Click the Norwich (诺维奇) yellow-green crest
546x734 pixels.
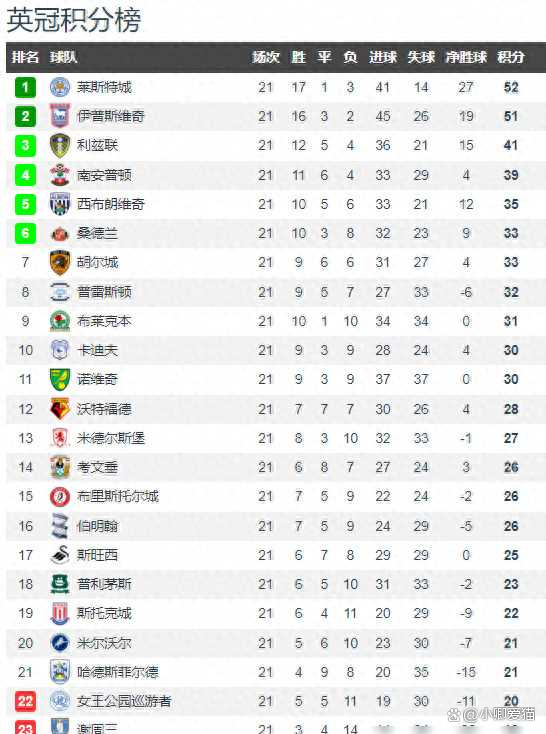60,379
